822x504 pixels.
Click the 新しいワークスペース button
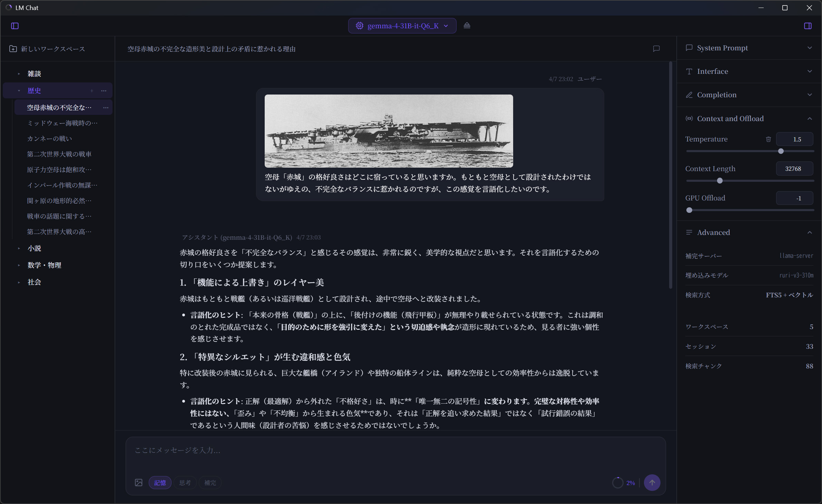(x=53, y=49)
